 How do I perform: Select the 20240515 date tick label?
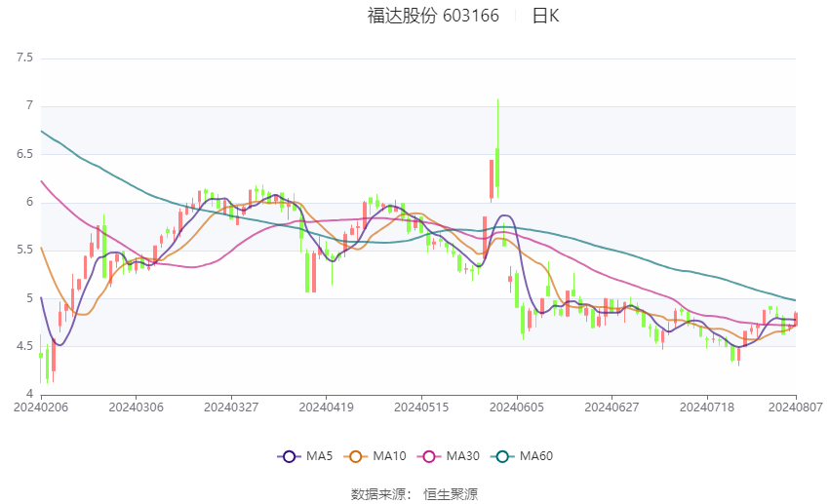click(x=421, y=407)
